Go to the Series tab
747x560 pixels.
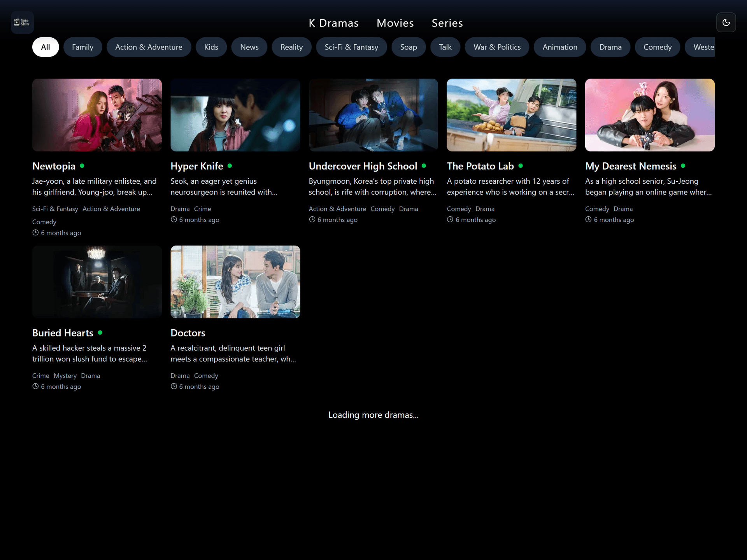tap(447, 23)
